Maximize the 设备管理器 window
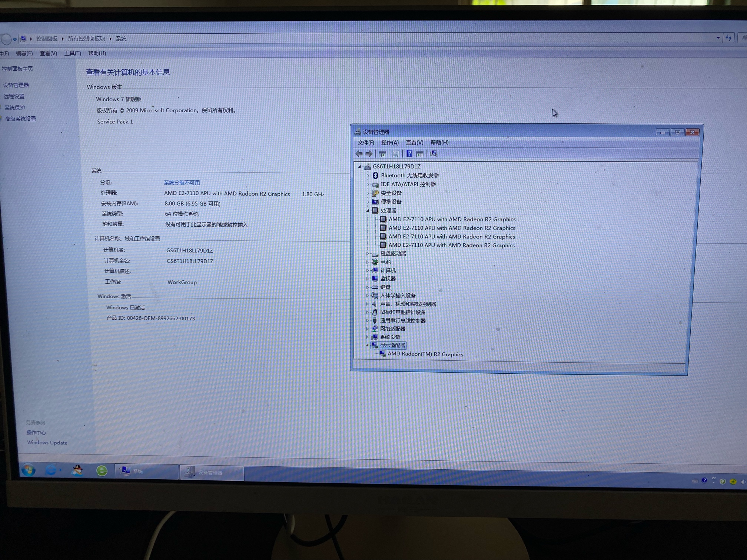Viewport: 747px width, 560px height. tap(677, 132)
